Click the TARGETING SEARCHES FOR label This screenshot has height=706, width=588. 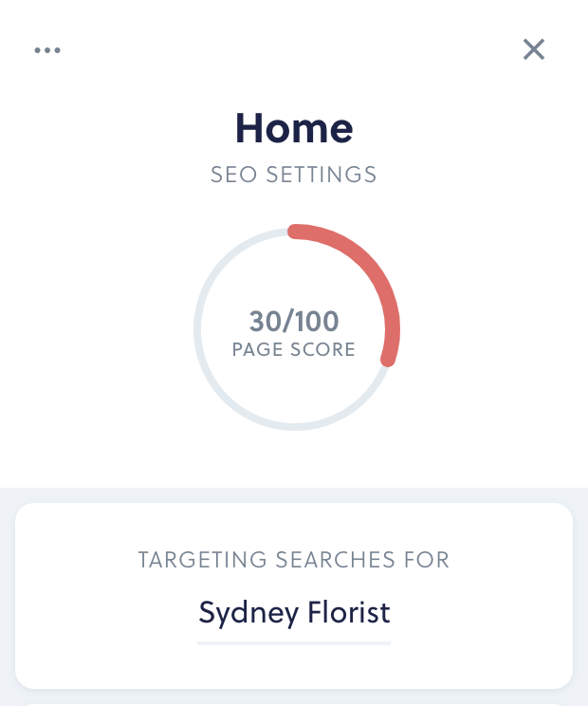click(294, 560)
